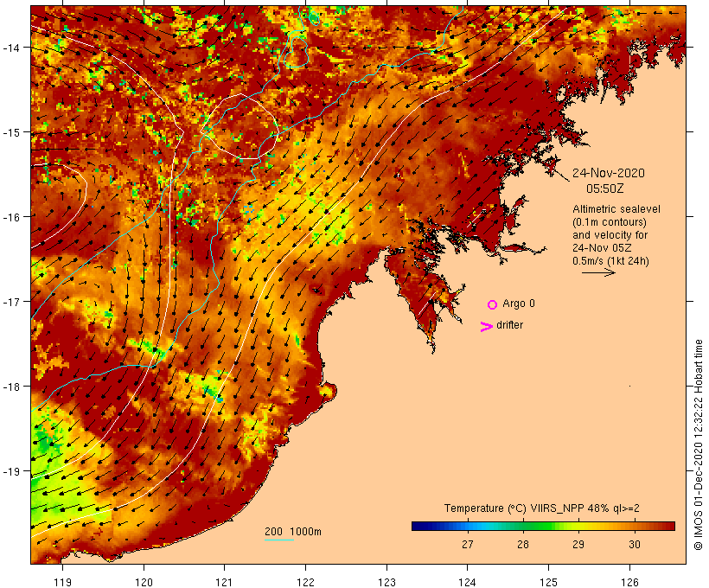This screenshot has width=709, height=588.
Task: Click the 121 longitude axis label
Action: click(x=224, y=582)
